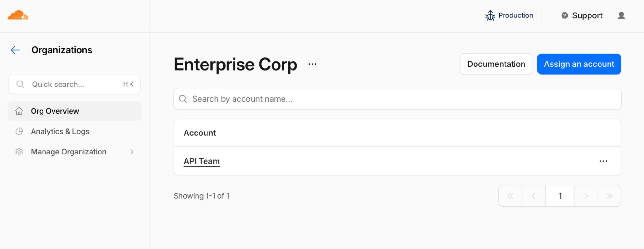Viewport: 644px width, 249px height.
Task: Click the search magnifier in account search bar
Action: (x=183, y=99)
